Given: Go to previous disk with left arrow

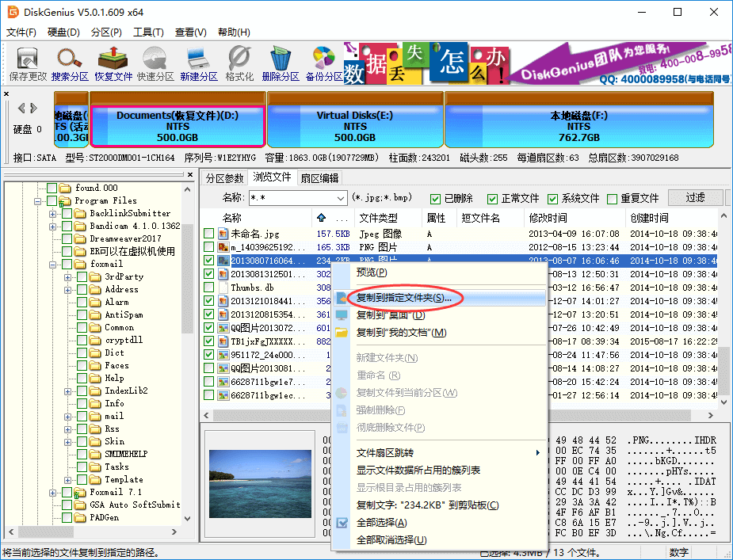Looking at the screenshot, I should pos(21,109).
